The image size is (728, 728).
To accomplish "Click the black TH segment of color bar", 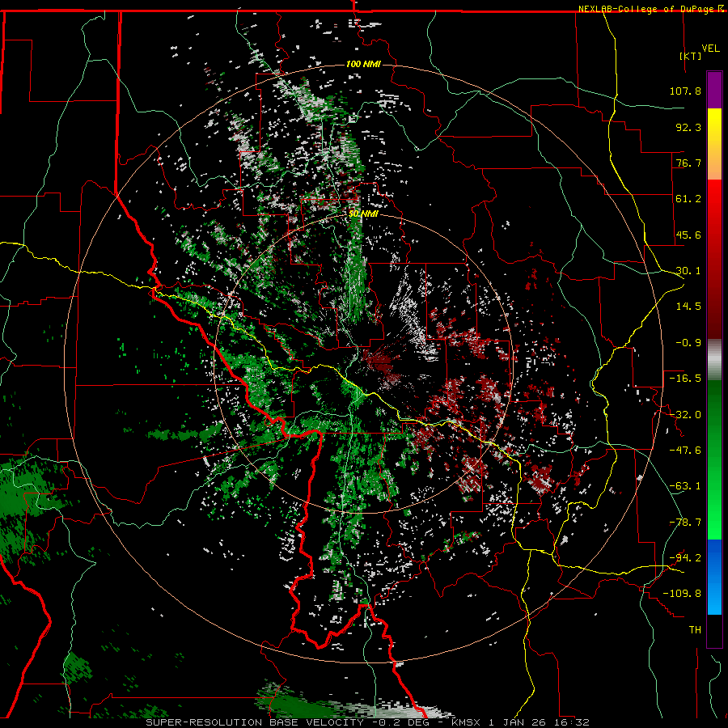I will coord(714,630).
